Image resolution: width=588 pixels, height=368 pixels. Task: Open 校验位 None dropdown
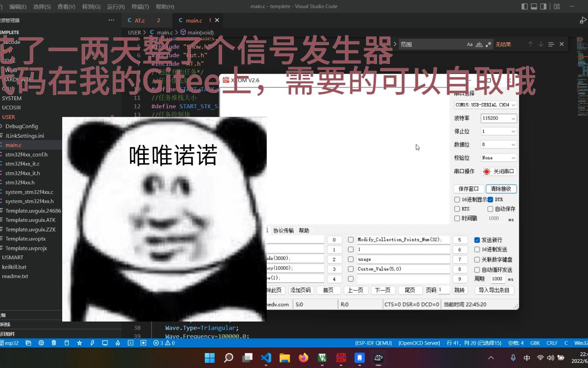pyautogui.click(x=499, y=158)
